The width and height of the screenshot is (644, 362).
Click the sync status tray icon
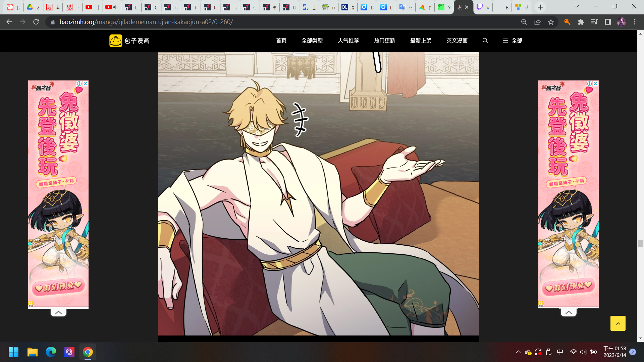pyautogui.click(x=538, y=352)
